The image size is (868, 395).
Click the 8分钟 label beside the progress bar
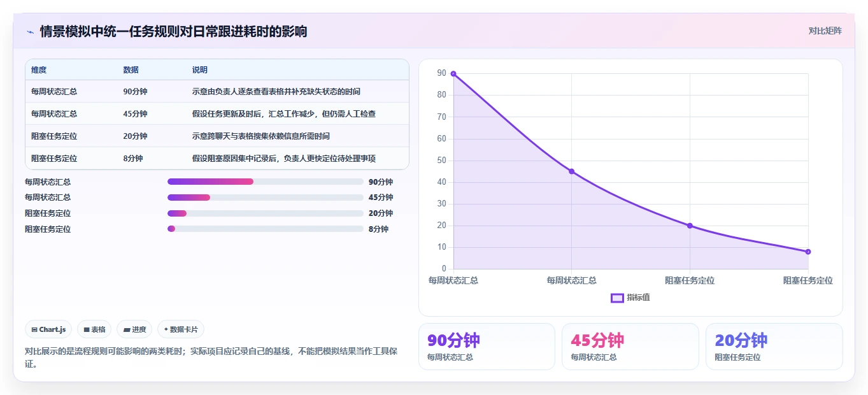pyautogui.click(x=378, y=229)
